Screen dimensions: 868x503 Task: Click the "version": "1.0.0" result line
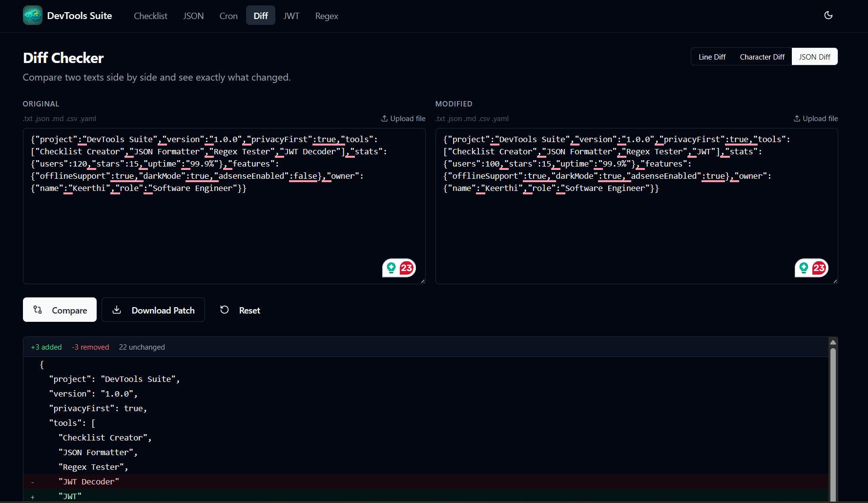(426, 394)
